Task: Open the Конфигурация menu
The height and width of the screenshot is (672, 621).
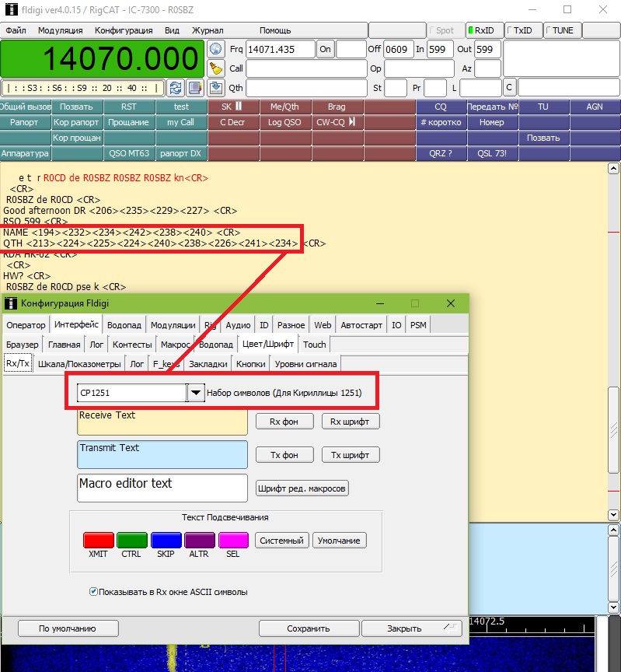Action: coord(124,30)
